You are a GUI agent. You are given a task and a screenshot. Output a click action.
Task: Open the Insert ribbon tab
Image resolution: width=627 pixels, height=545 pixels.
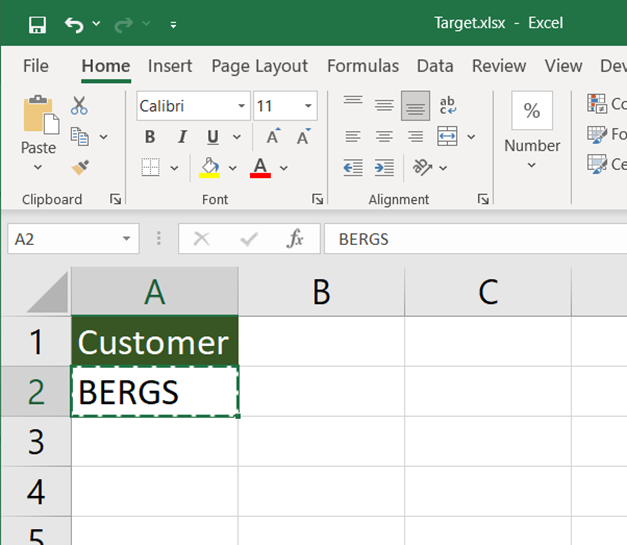170,66
